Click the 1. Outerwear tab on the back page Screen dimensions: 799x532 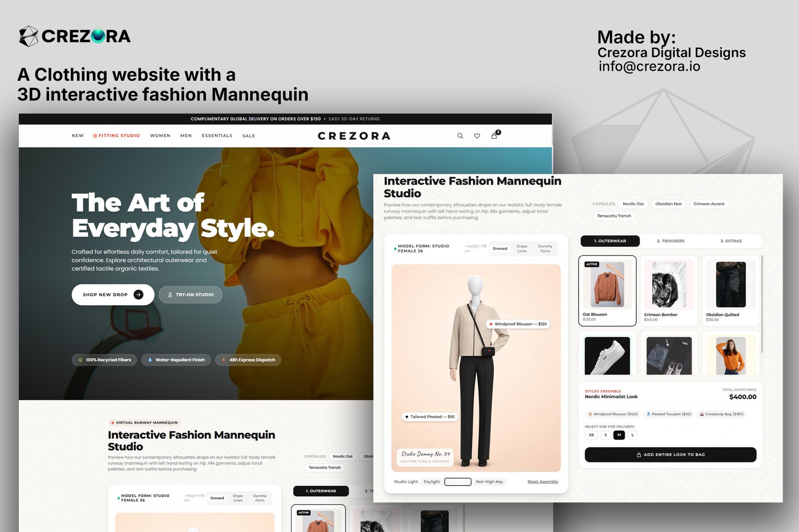click(x=321, y=491)
